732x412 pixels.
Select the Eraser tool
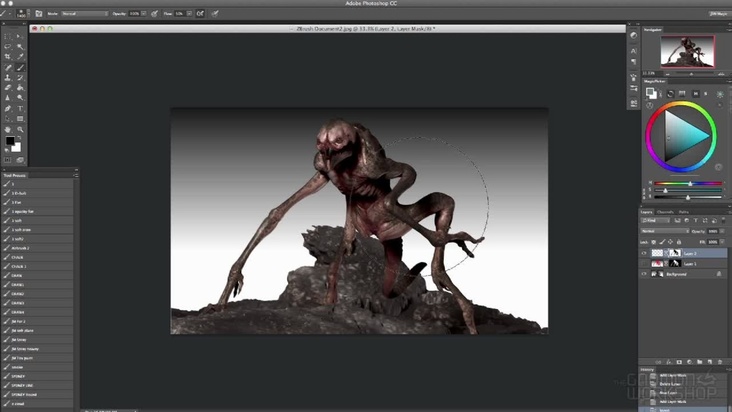pos(7,88)
